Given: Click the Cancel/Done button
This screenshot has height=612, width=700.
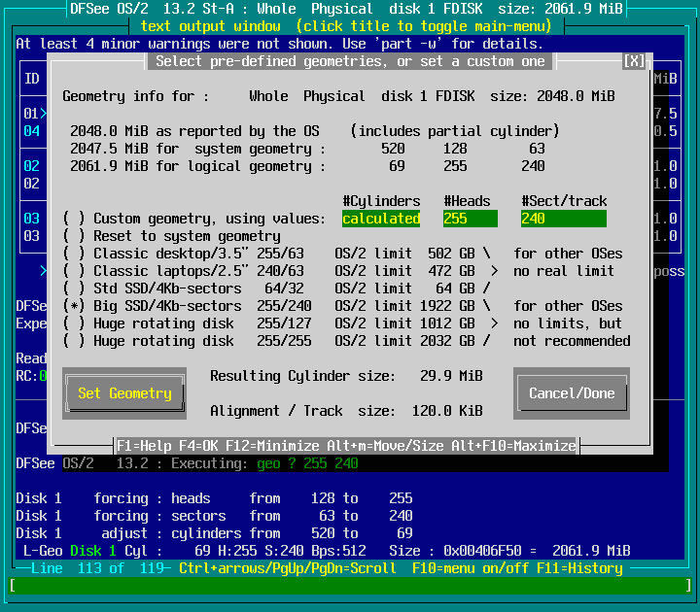Looking at the screenshot, I should point(572,393).
